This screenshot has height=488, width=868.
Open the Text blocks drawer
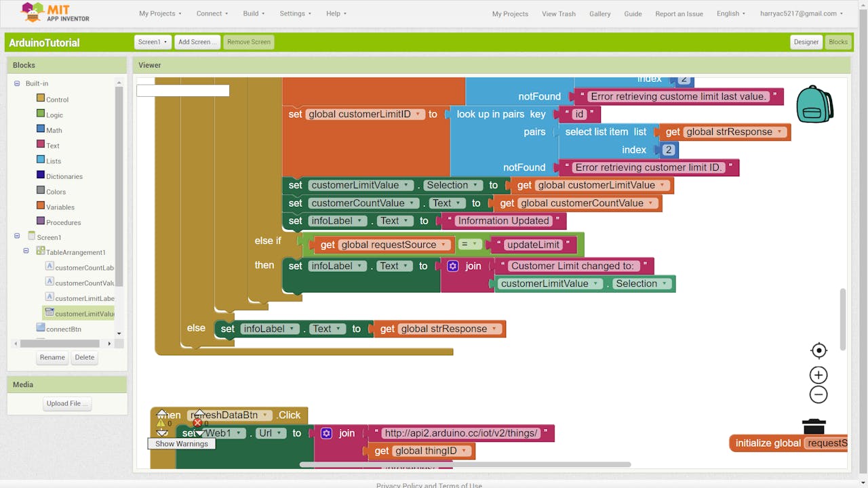52,146
